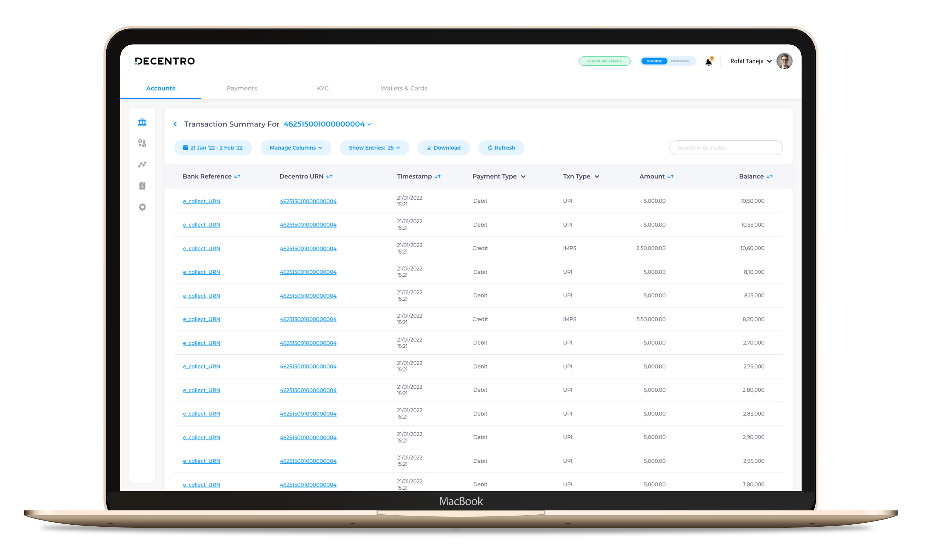Switch to the Payments tab
This screenshot has height=560, width=927.
click(242, 88)
